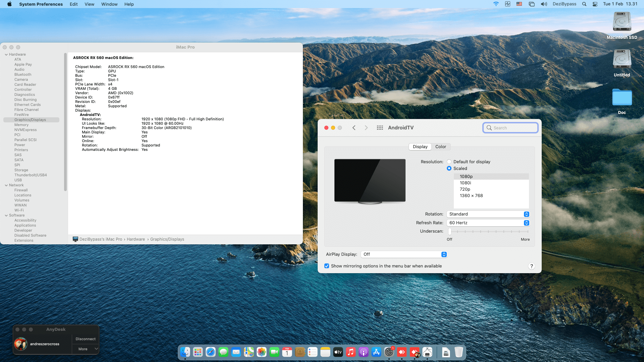Click the System Information sidebar scrollbar
The width and height of the screenshot is (644, 362).
65,122
